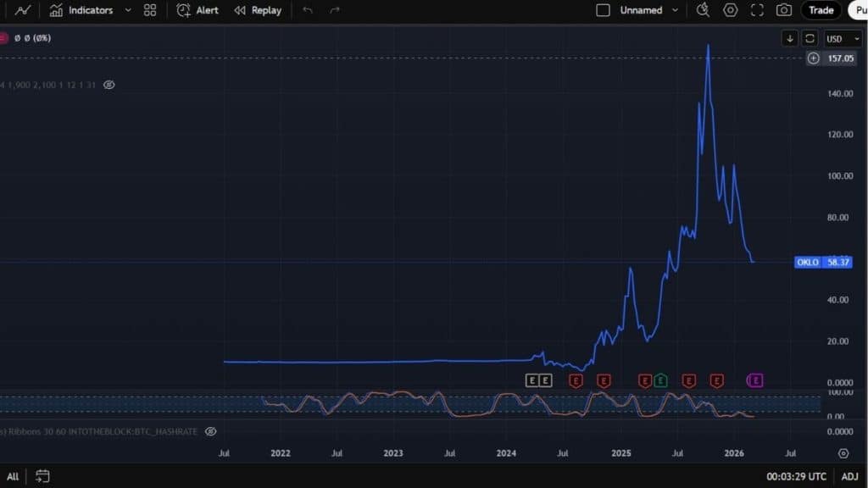Open the USD currency dropdown
This screenshot has height=488, width=868.
(843, 38)
